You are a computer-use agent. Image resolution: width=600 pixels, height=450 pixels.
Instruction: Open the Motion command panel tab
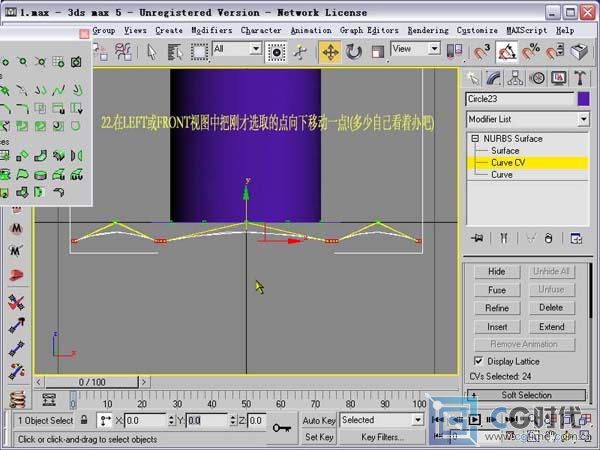(x=537, y=78)
